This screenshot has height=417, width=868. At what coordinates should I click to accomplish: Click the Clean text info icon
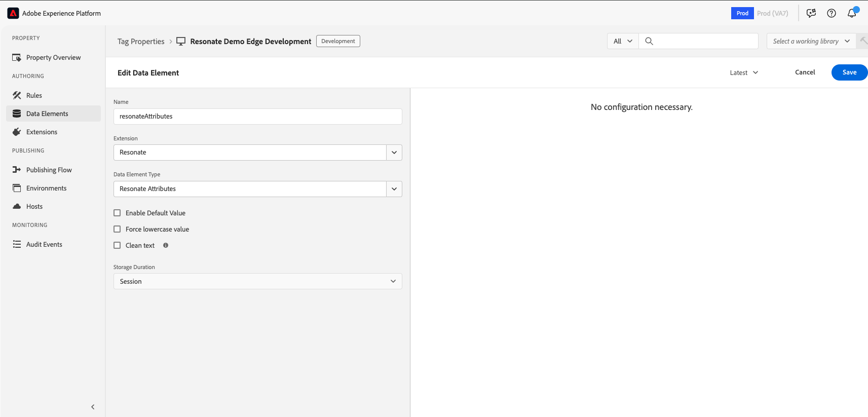pos(166,245)
